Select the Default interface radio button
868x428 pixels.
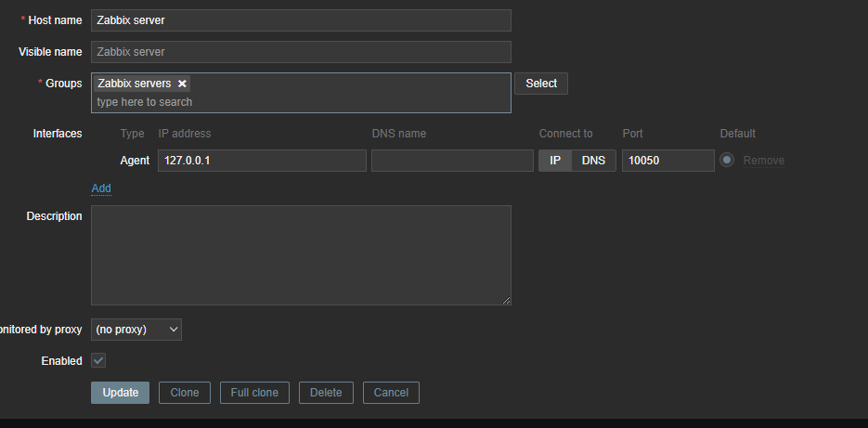727,161
